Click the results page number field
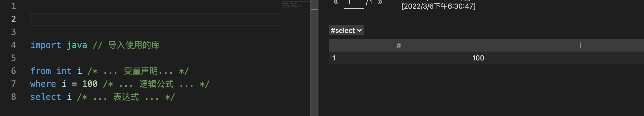The image size is (644, 116). (x=354, y=4)
